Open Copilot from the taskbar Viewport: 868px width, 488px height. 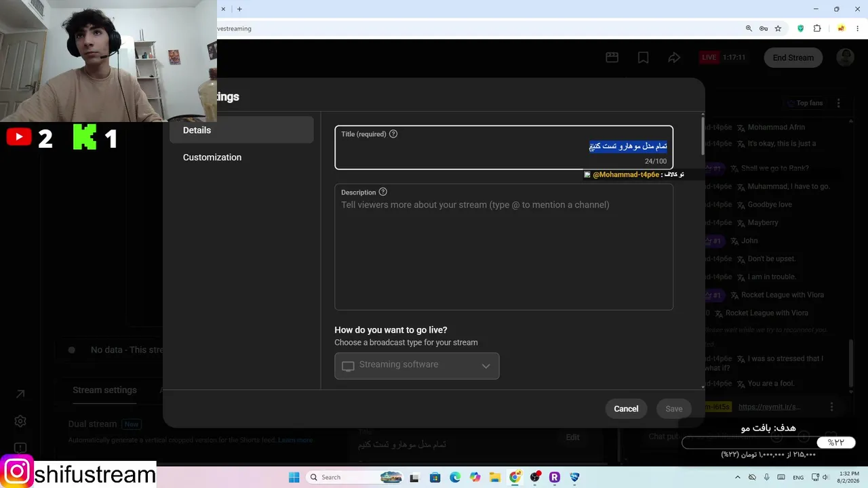(475, 477)
